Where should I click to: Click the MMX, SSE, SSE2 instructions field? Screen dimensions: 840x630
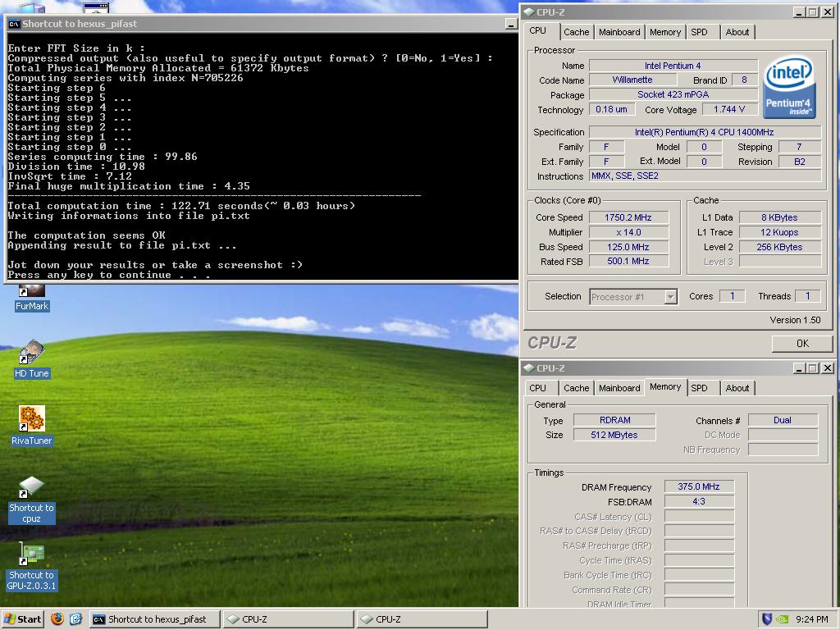[705, 176]
